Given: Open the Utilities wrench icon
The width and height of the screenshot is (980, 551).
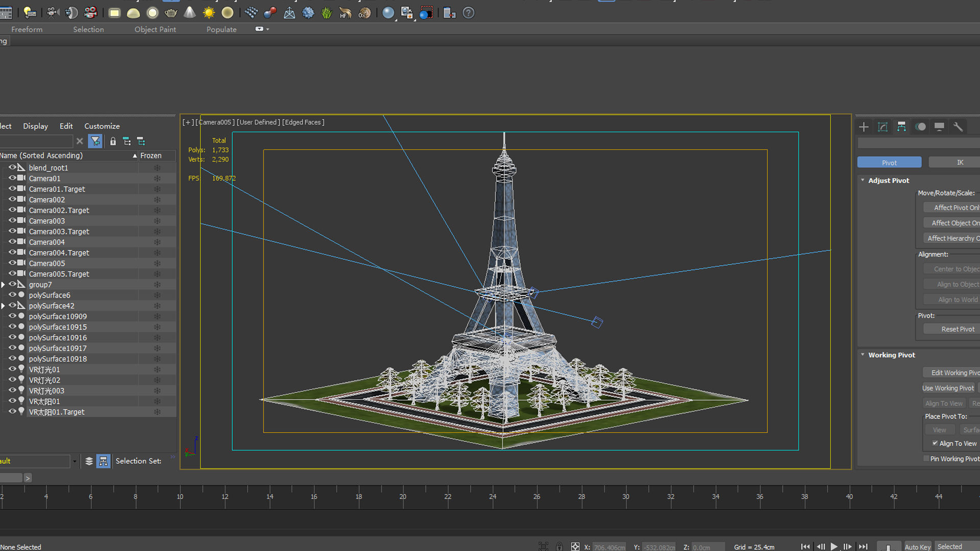Looking at the screenshot, I should [x=958, y=127].
